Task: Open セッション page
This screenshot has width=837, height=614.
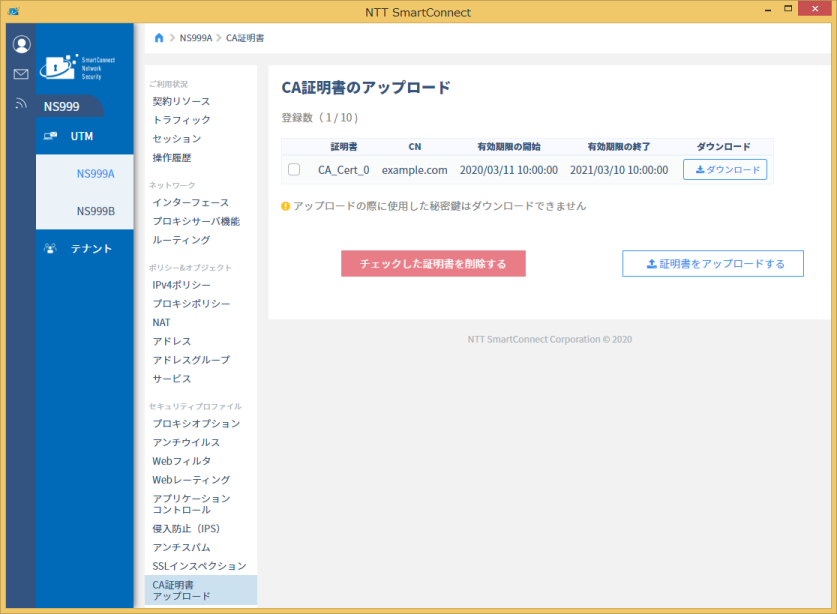Action: [x=177, y=139]
